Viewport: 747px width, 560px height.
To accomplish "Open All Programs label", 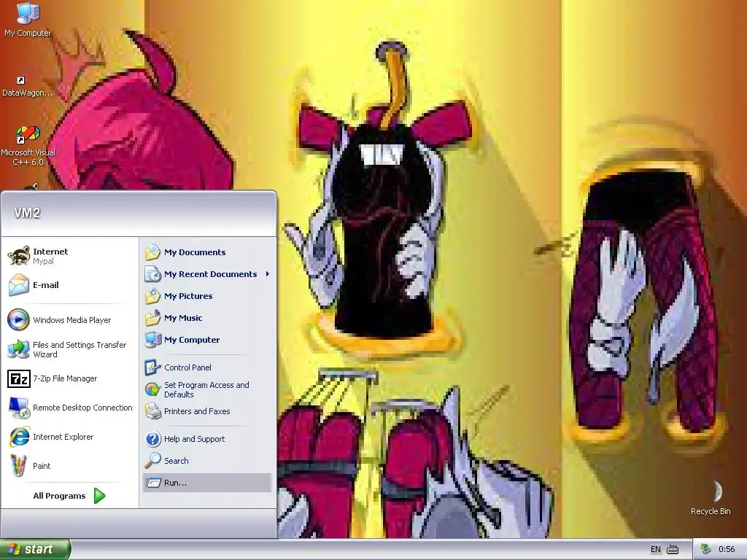I will [59, 496].
